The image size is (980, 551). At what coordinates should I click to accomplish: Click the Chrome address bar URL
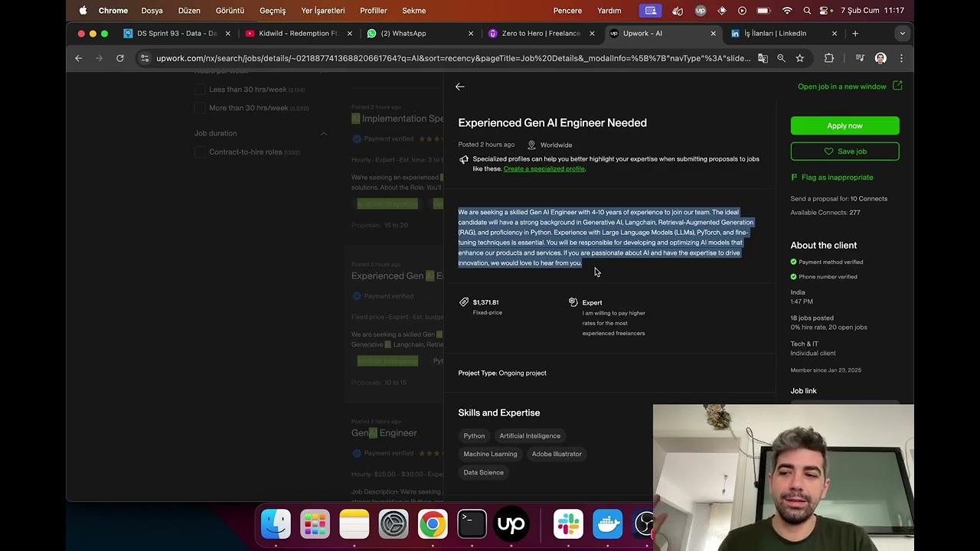pyautogui.click(x=452, y=58)
